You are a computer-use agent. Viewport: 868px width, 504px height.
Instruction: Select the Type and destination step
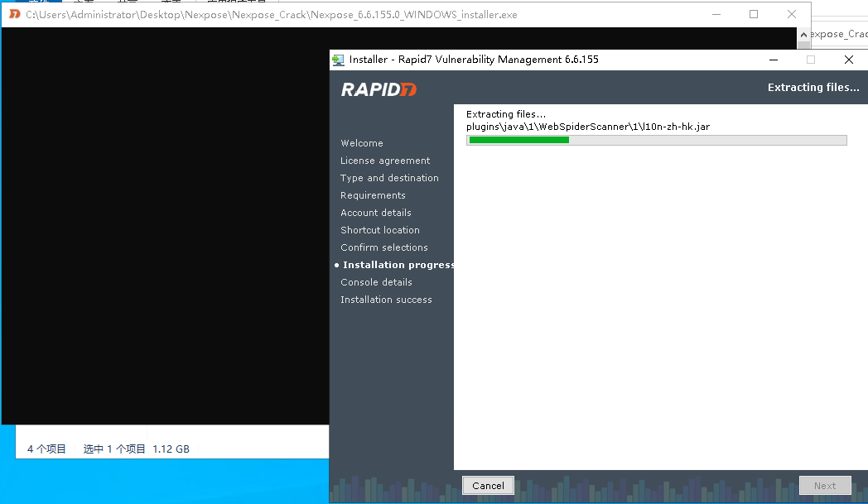tap(390, 178)
